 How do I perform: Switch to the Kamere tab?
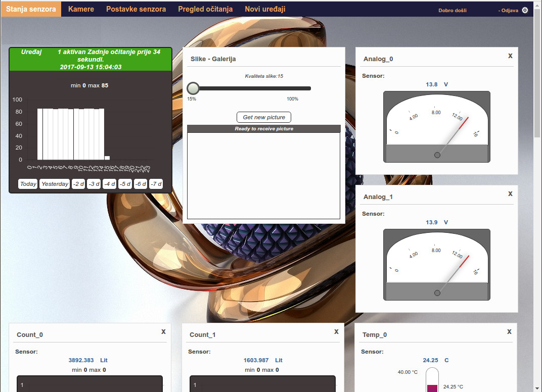click(x=81, y=9)
